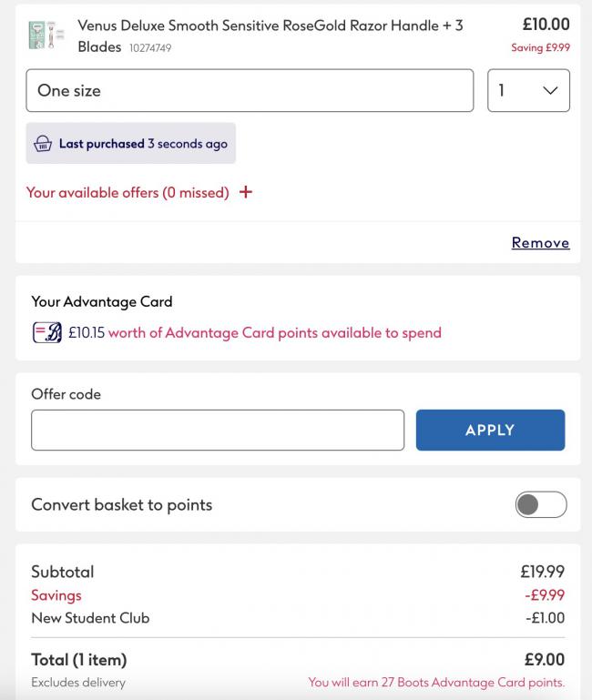Open the One size selector
Viewport: 592px width, 700px height.
250,90
